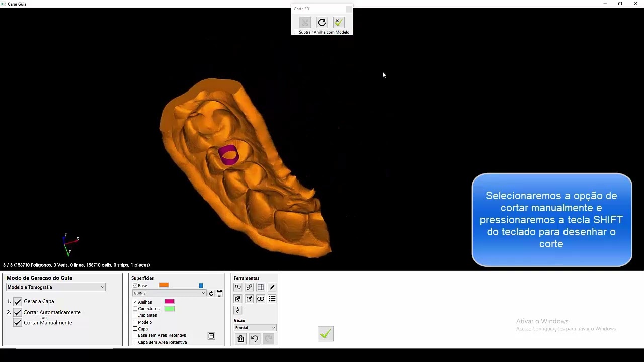Click the refresh icon beside Guia_2 dropdown
Image resolution: width=644 pixels, height=362 pixels.
211,293
